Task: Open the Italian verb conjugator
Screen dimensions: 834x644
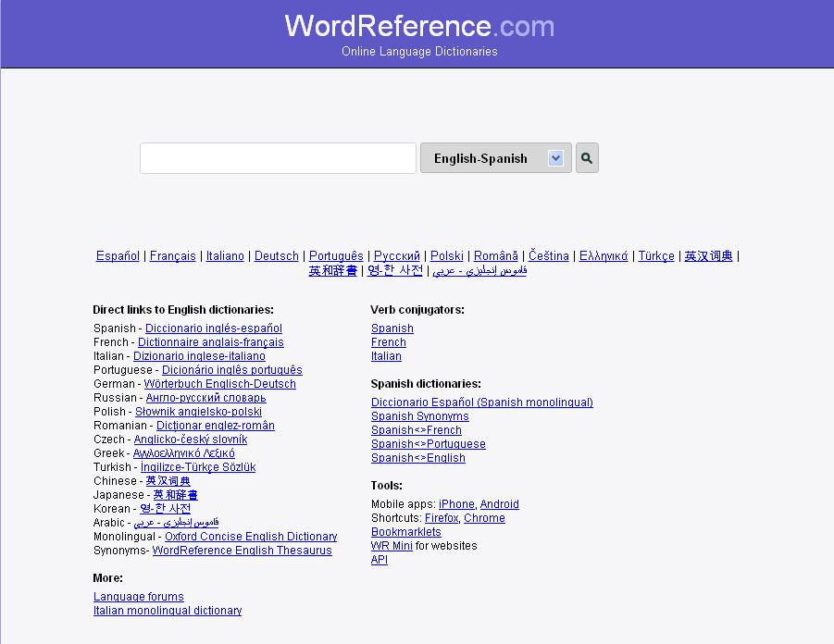Action: pyautogui.click(x=386, y=355)
